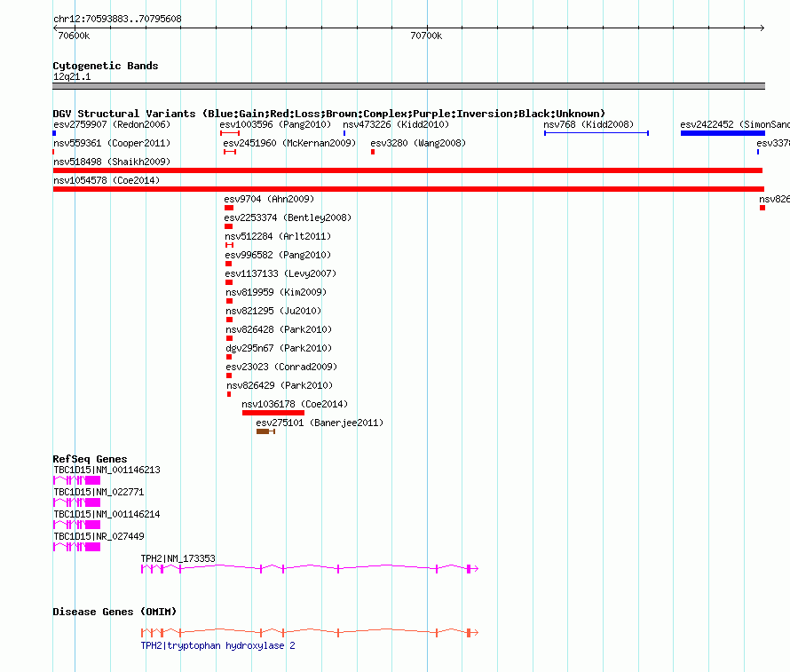
Task: Open the nsv518498 (Shaikh2009) label
Action: point(112,162)
